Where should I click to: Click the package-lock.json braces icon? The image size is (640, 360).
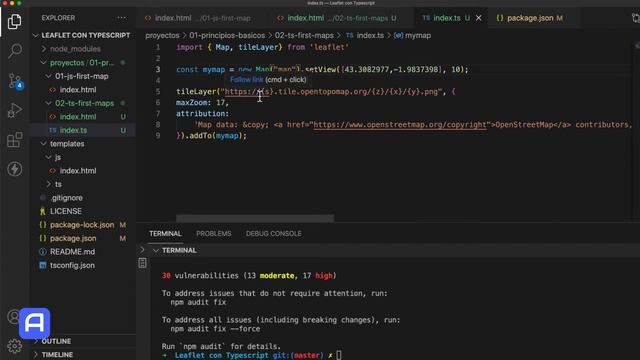[43, 225]
